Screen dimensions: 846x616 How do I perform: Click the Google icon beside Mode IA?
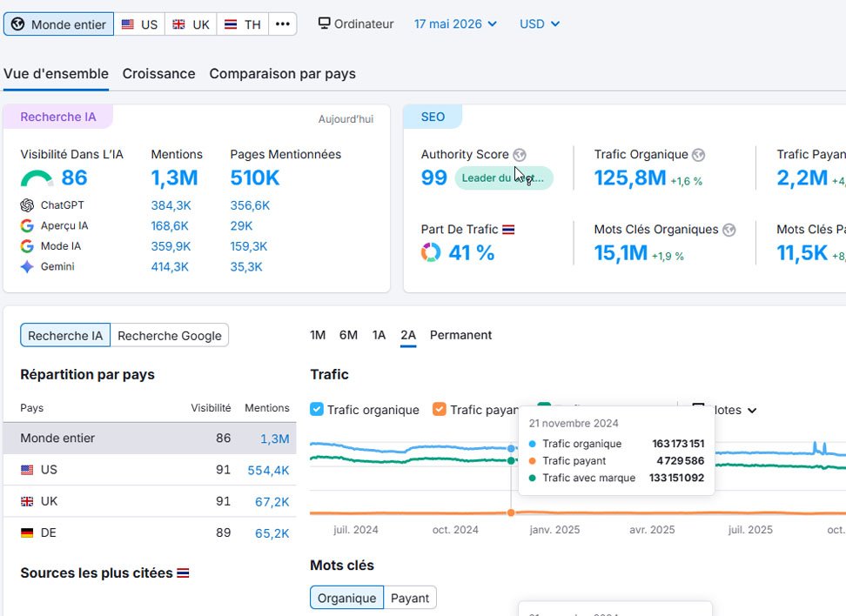(x=27, y=246)
